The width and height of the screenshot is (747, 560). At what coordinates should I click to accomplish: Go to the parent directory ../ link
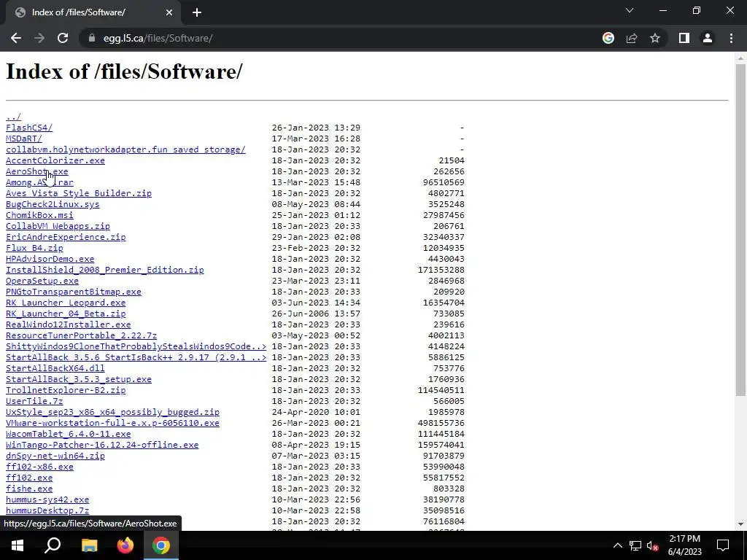[x=13, y=117]
